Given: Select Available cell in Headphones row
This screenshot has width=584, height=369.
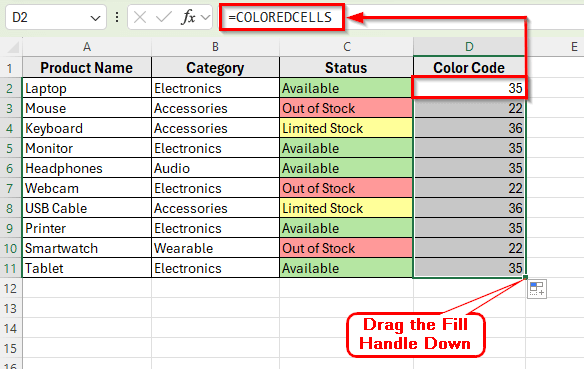Looking at the screenshot, I should click(x=346, y=168).
